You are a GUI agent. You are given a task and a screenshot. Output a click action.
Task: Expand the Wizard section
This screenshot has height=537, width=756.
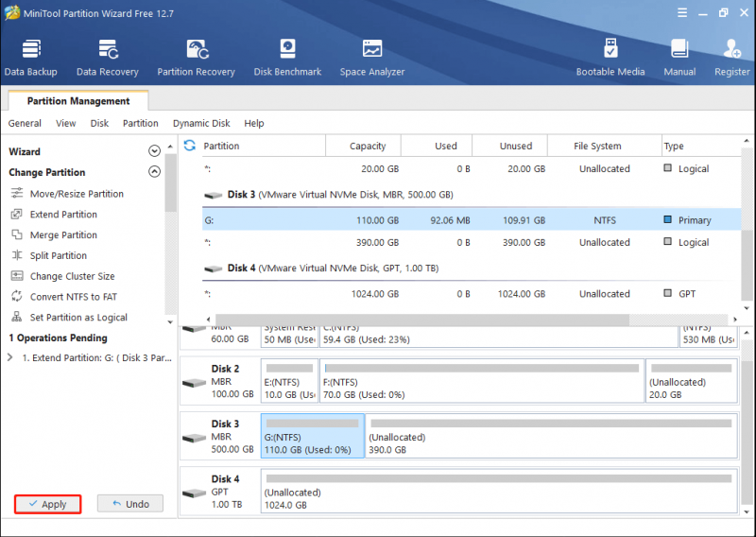pos(154,151)
